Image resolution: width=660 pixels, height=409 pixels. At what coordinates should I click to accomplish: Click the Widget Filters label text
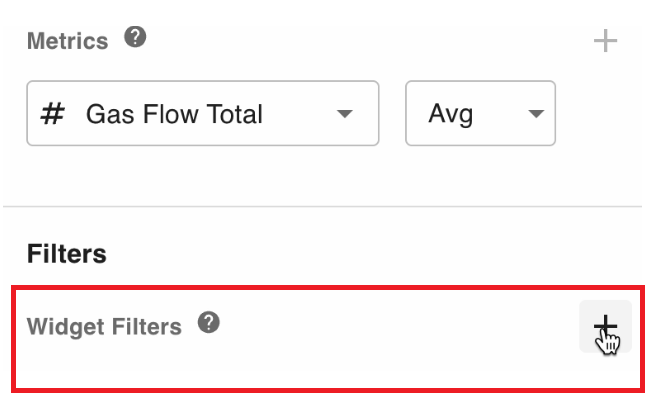104,326
